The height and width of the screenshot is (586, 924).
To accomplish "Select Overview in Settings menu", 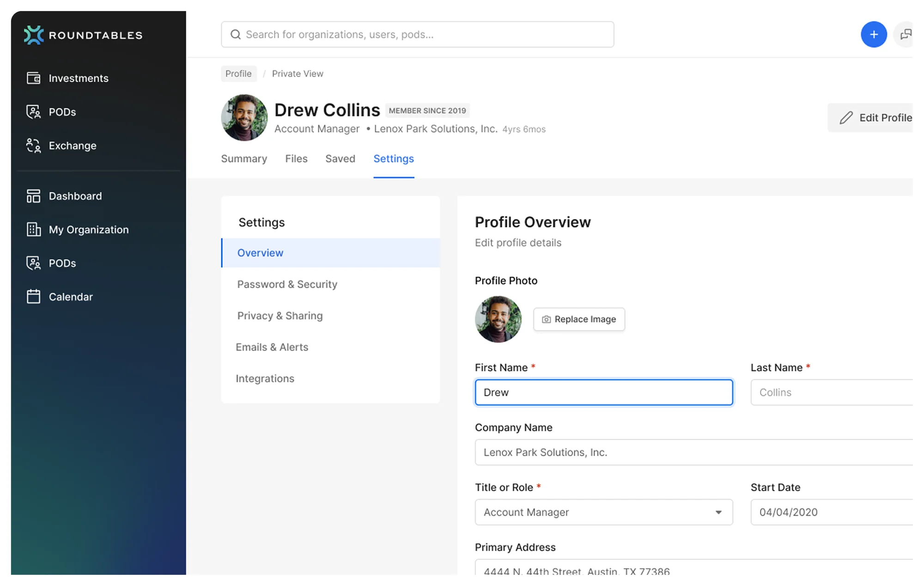I will 330,253.
